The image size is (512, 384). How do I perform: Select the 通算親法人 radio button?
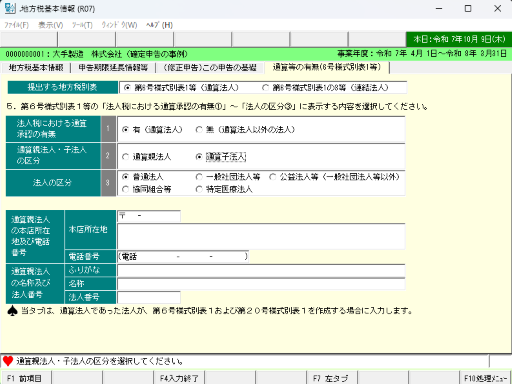pos(146,157)
